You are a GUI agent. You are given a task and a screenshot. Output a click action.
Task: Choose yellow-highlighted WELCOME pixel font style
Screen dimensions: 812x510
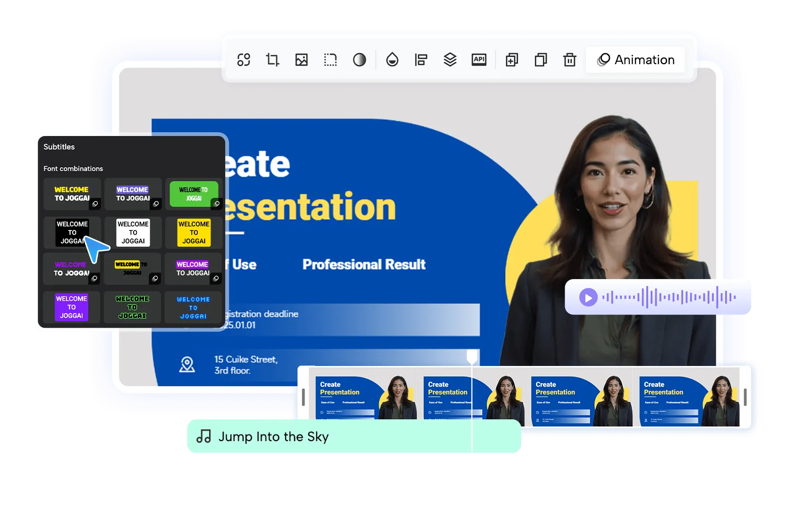pyautogui.click(x=133, y=269)
